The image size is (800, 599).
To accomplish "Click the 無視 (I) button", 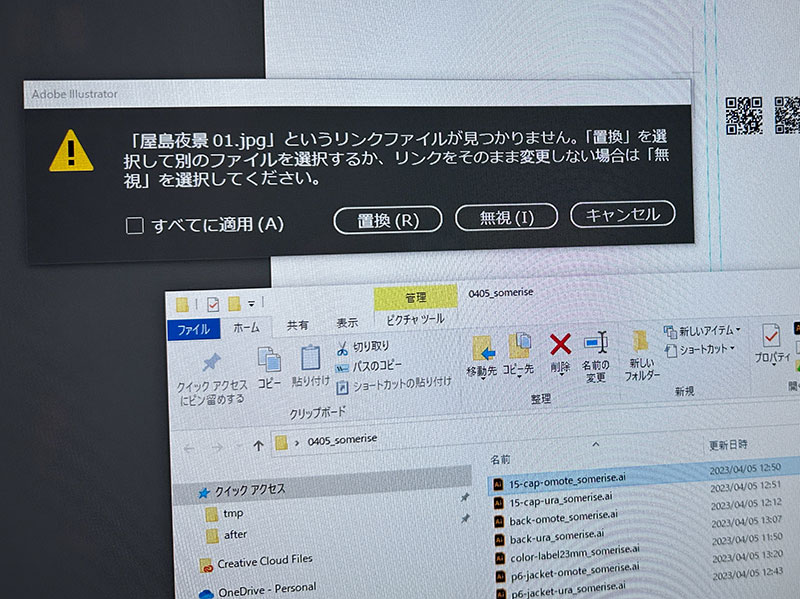I will pos(506,217).
